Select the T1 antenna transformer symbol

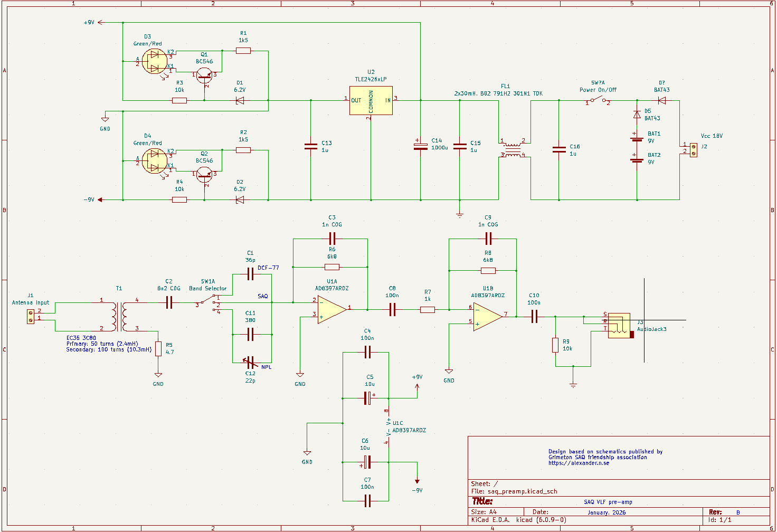click(x=119, y=316)
